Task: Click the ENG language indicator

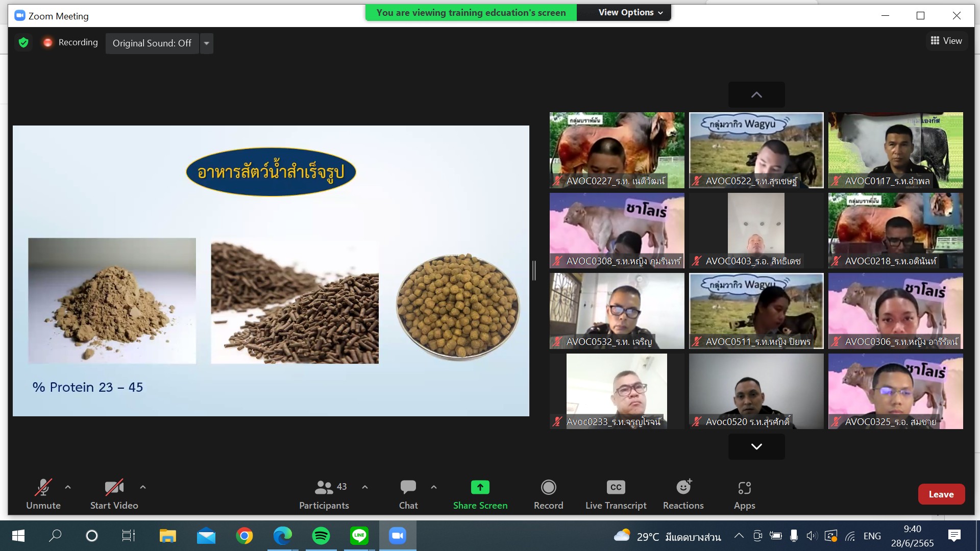Action: (x=872, y=536)
